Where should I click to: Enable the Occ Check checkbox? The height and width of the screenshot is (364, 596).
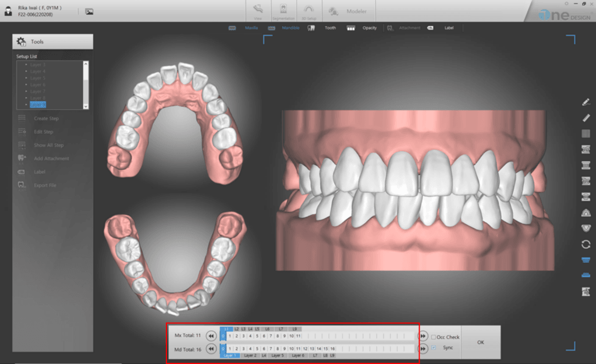point(433,337)
